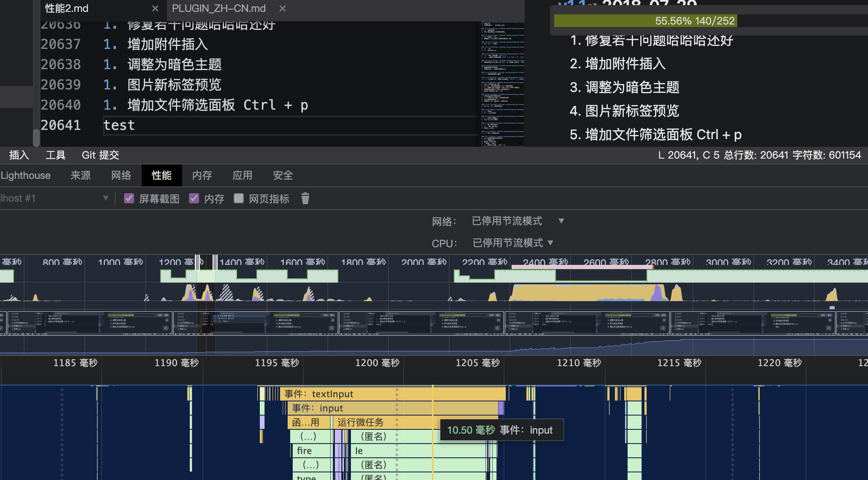Open the 插入 menu

pyautogui.click(x=19, y=155)
